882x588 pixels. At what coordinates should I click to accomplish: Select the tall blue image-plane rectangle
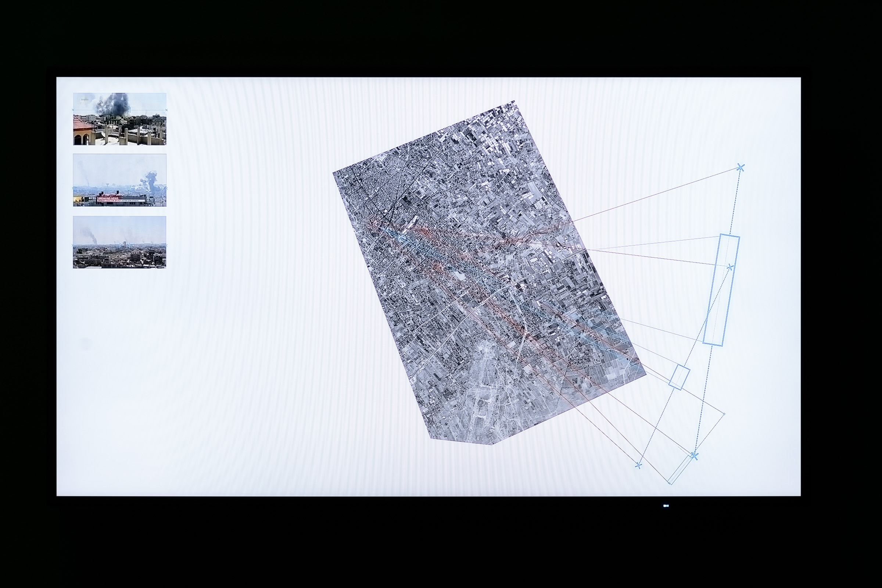pos(721,290)
